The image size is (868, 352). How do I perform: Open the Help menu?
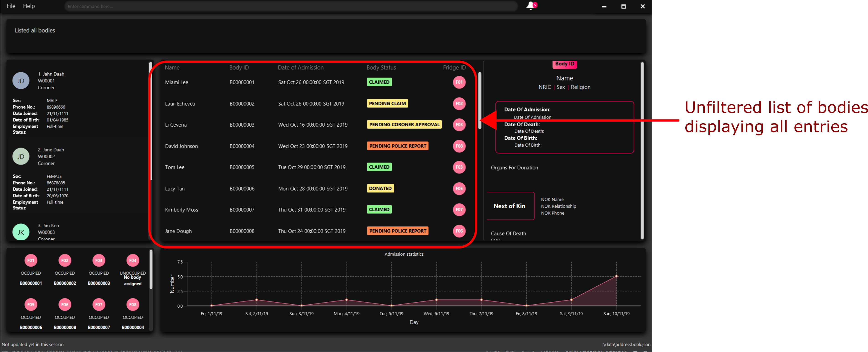click(29, 6)
